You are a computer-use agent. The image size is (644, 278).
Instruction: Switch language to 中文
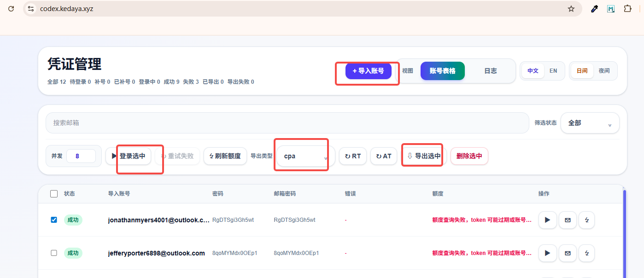point(533,71)
